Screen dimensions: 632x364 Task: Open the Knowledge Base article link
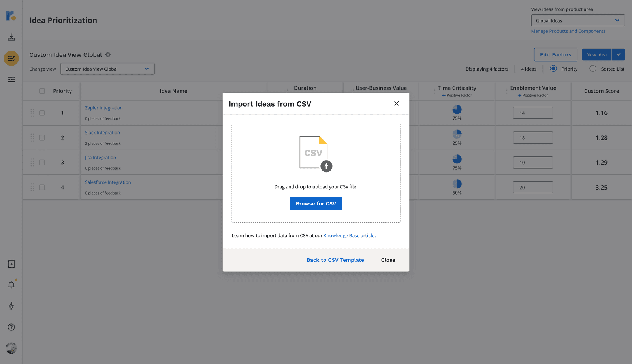(349, 235)
